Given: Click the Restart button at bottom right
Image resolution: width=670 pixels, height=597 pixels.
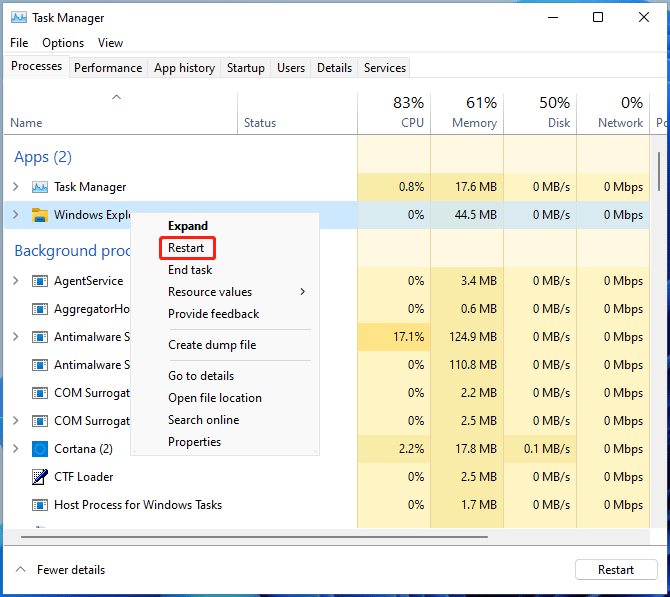Looking at the screenshot, I should pos(616,570).
